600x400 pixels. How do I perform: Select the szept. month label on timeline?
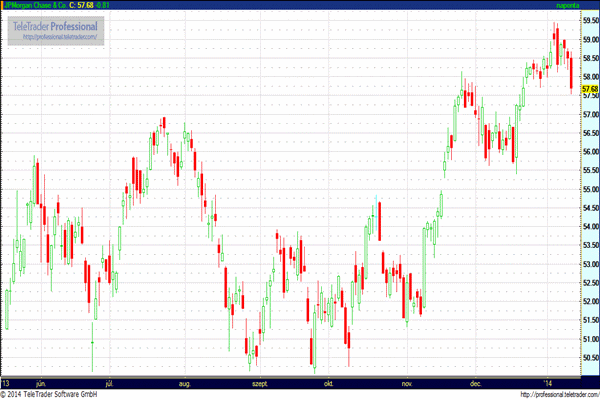(260, 384)
